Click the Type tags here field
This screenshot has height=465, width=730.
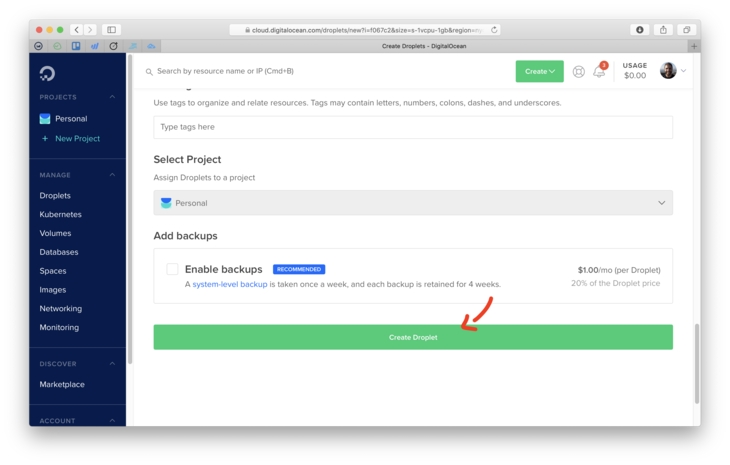(412, 127)
